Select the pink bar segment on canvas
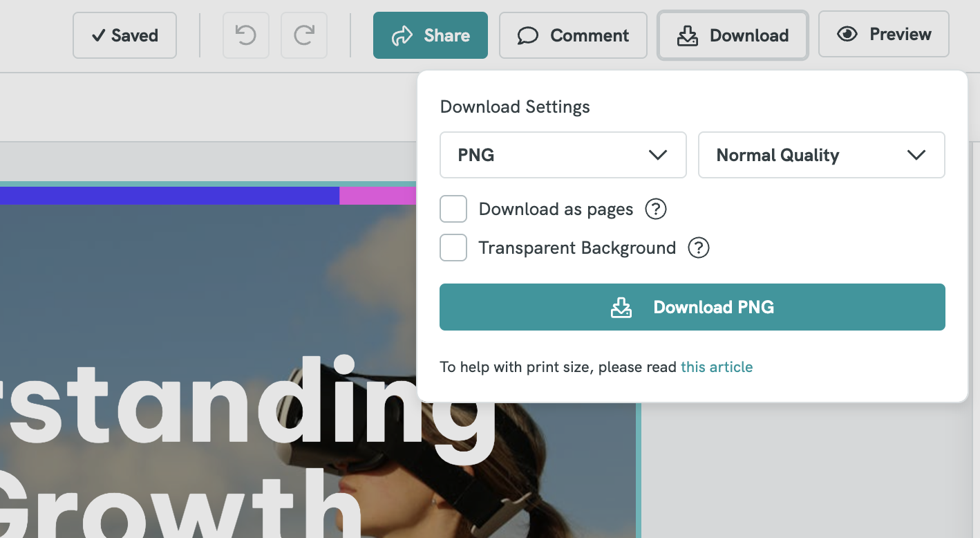This screenshot has height=538, width=980. tap(378, 196)
